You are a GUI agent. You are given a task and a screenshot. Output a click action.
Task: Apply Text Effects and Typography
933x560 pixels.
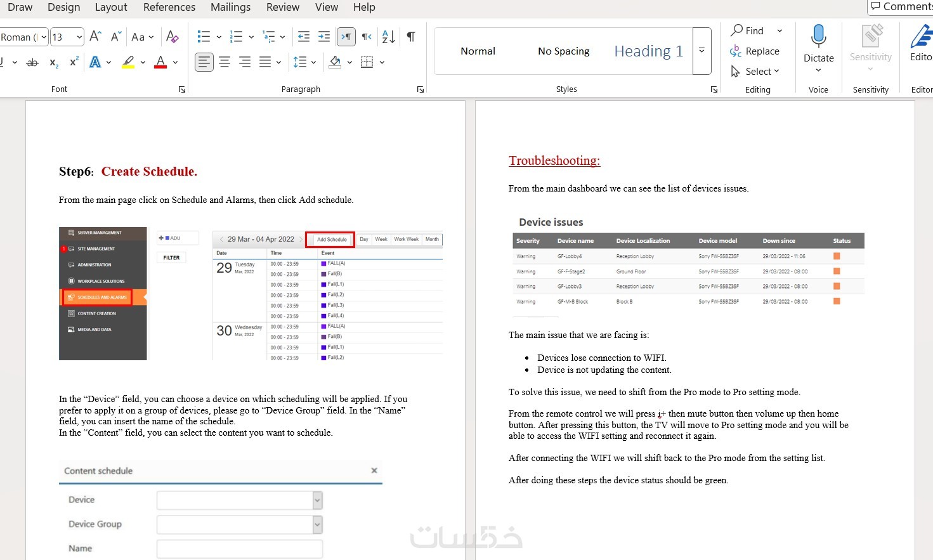(x=95, y=62)
